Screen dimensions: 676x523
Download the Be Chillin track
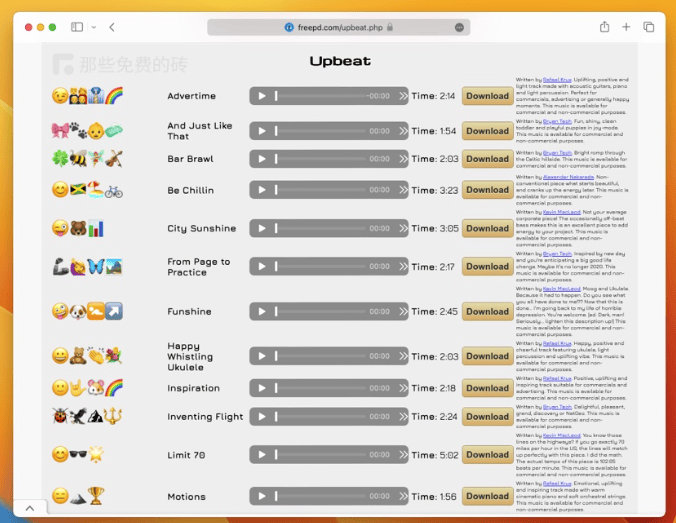click(x=487, y=190)
